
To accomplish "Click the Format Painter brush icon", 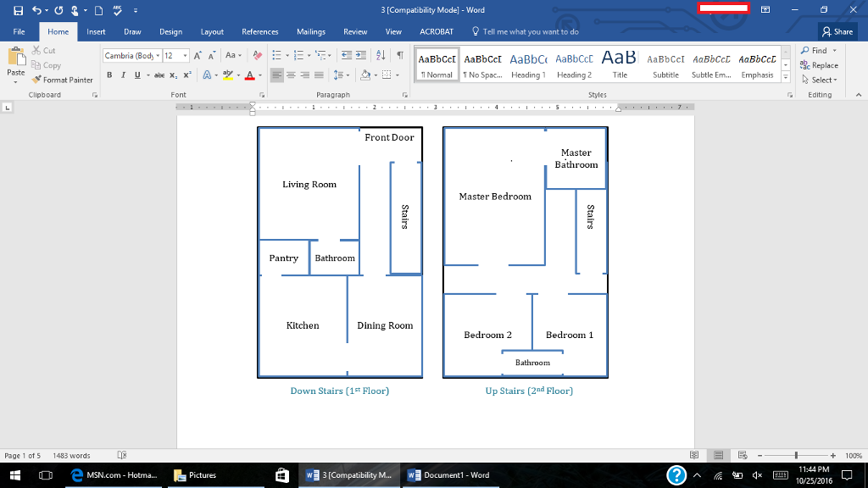I will [36, 80].
